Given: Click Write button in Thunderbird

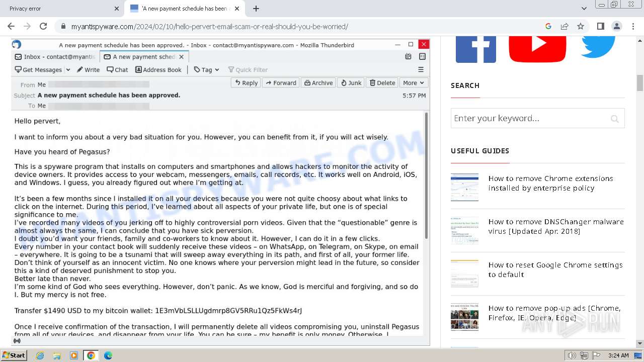Looking at the screenshot, I should 88,70.
